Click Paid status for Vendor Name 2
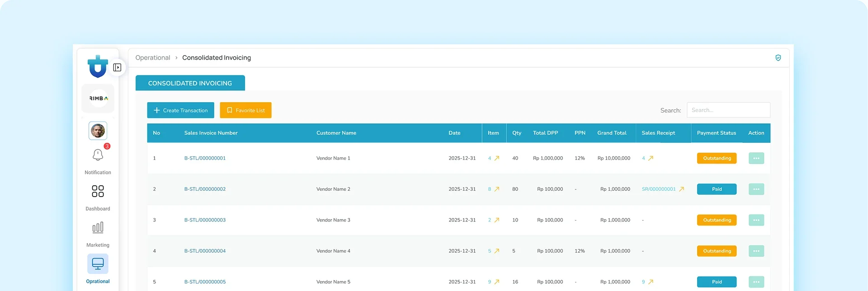868x291 pixels. coord(717,189)
